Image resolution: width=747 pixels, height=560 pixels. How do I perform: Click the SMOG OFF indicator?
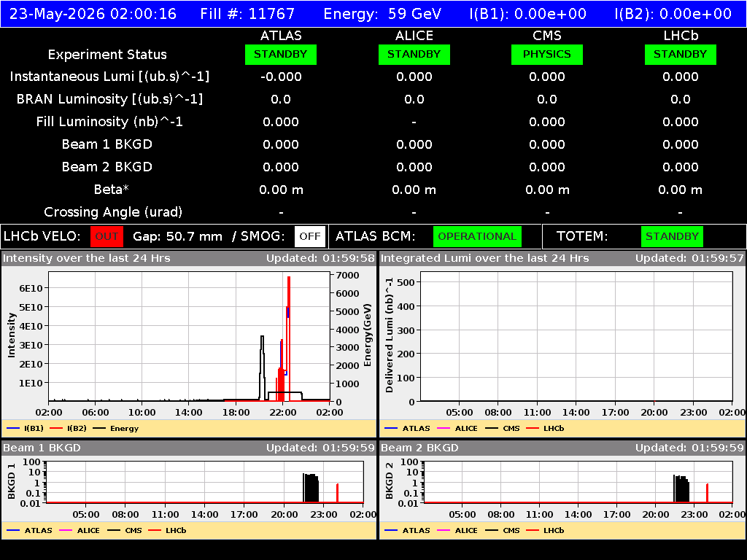tap(310, 236)
